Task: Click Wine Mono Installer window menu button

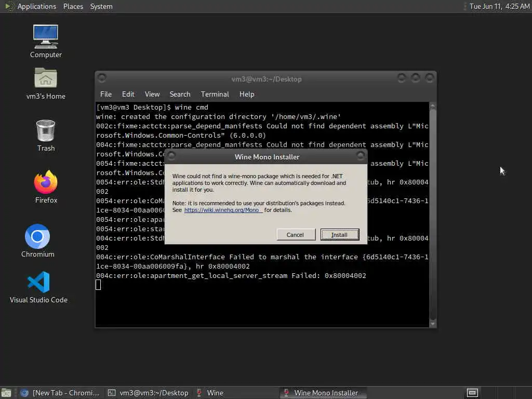Action: (x=171, y=156)
